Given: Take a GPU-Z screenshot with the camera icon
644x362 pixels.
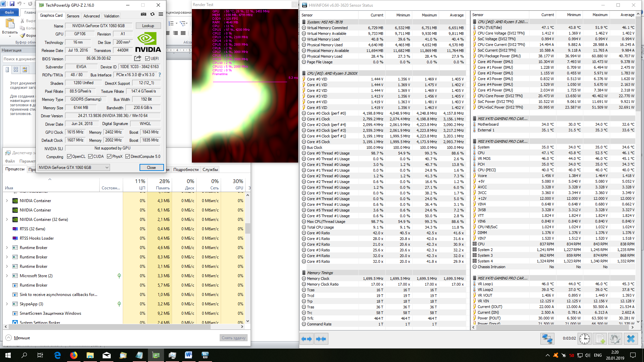Looking at the screenshot, I should tap(144, 14).
